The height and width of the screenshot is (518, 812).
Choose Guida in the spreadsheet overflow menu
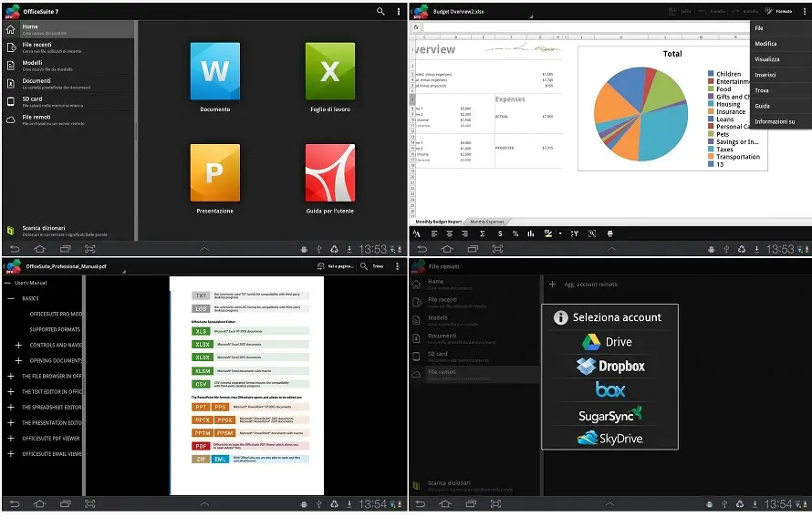click(x=781, y=106)
